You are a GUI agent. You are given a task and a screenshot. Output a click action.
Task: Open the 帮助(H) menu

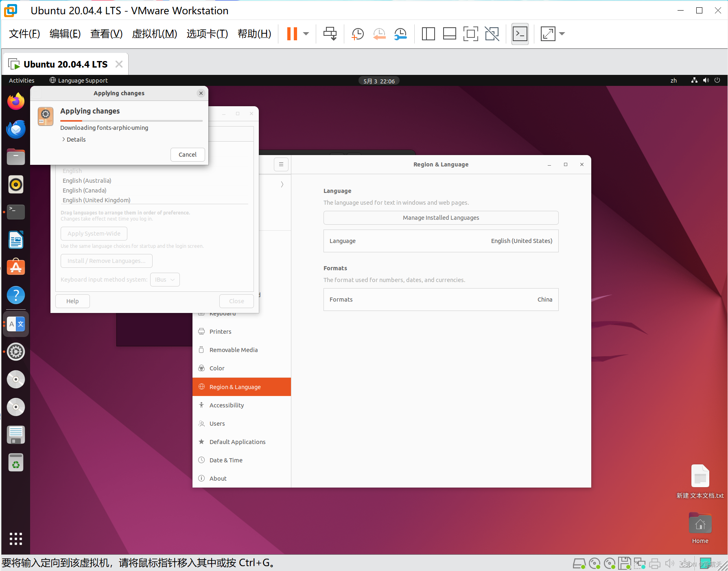coord(254,34)
